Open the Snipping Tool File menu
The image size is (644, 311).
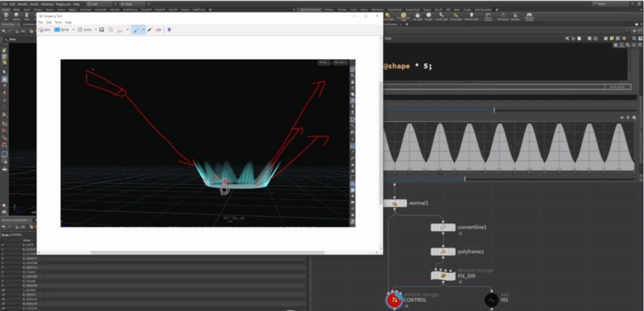pos(40,23)
